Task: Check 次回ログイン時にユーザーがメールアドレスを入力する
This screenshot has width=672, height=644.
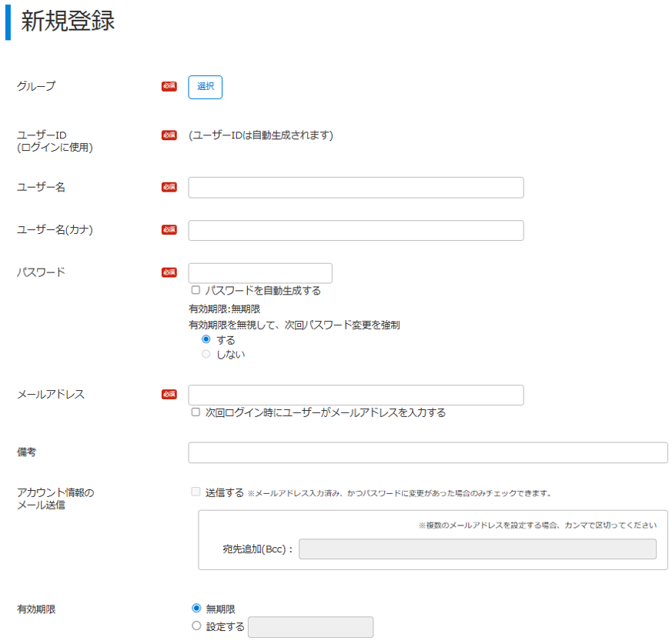Action: tap(196, 412)
